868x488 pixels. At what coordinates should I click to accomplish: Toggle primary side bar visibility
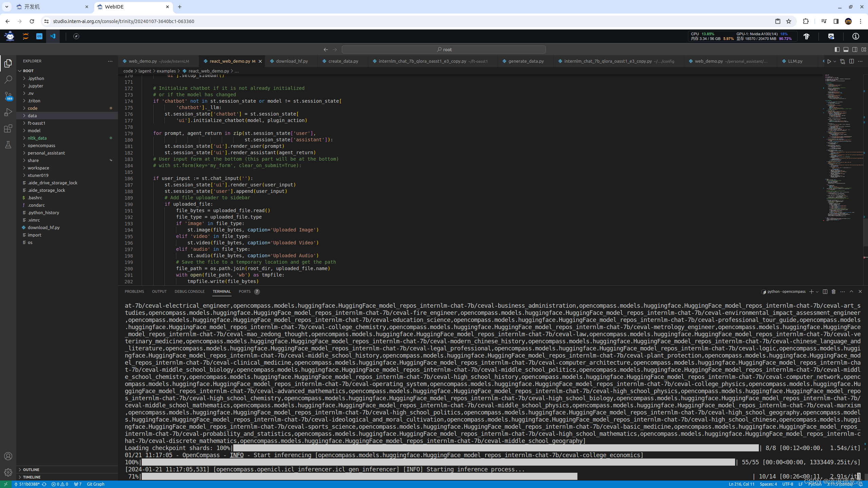tap(837, 49)
